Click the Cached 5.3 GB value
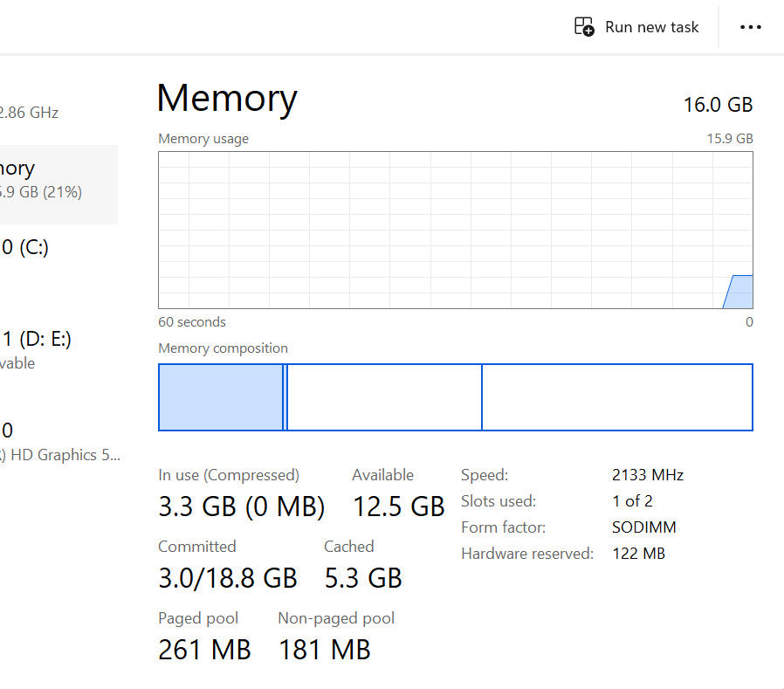This screenshot has height=689, width=784. pos(362,577)
